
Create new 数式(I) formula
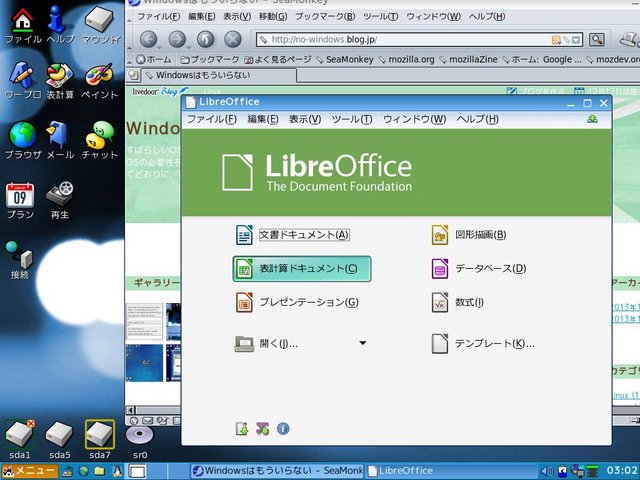pyautogui.click(x=458, y=302)
